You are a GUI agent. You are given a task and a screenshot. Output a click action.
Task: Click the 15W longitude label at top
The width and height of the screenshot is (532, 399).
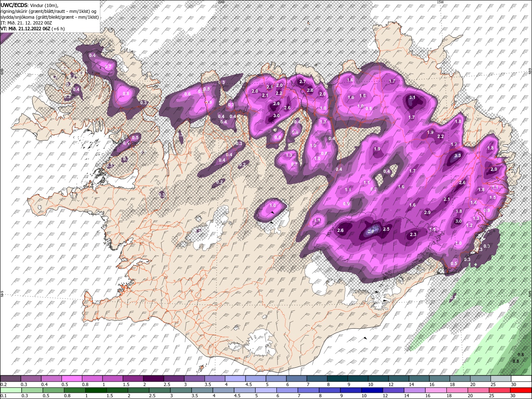[x=440, y=2]
